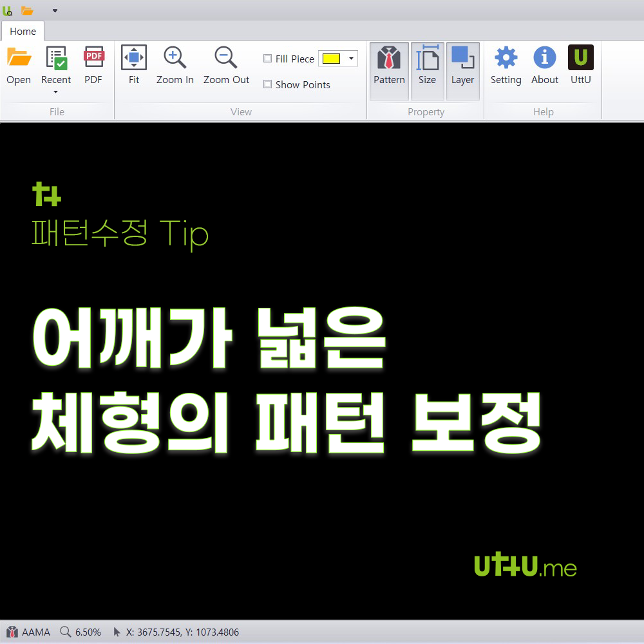Click the Layer property icon
This screenshot has height=644, width=644.
pyautogui.click(x=462, y=68)
